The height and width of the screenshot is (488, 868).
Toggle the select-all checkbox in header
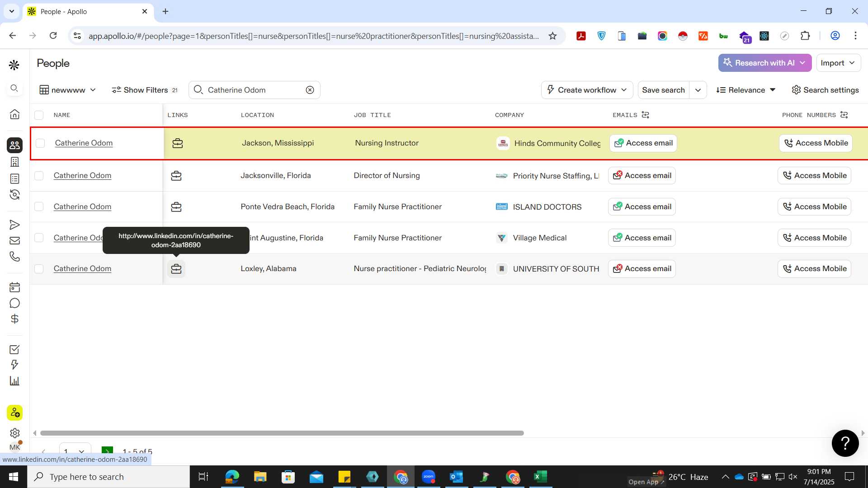point(39,115)
